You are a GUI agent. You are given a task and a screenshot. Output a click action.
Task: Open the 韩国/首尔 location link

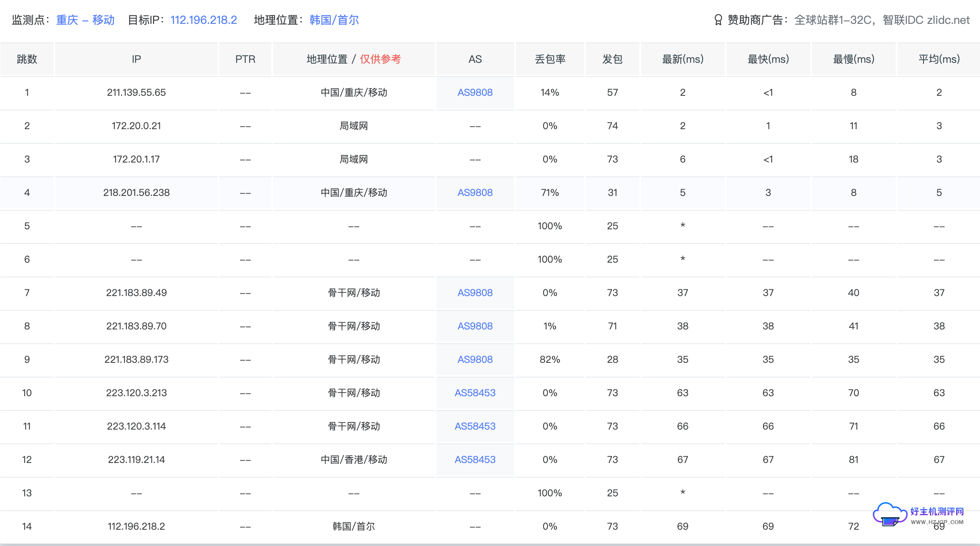coord(334,20)
